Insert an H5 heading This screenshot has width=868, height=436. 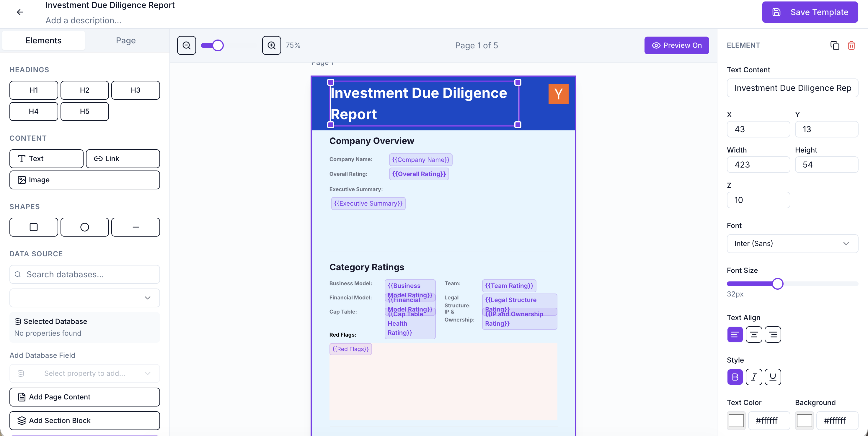coord(84,112)
